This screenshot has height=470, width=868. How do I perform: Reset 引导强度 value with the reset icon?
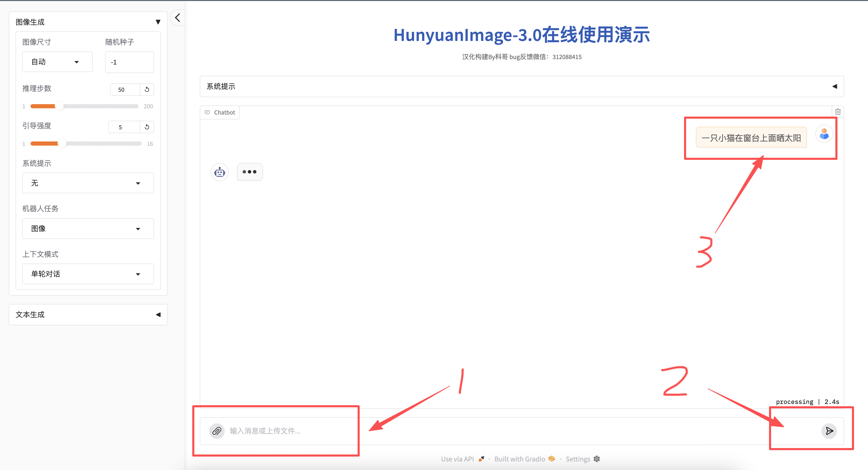pos(147,127)
